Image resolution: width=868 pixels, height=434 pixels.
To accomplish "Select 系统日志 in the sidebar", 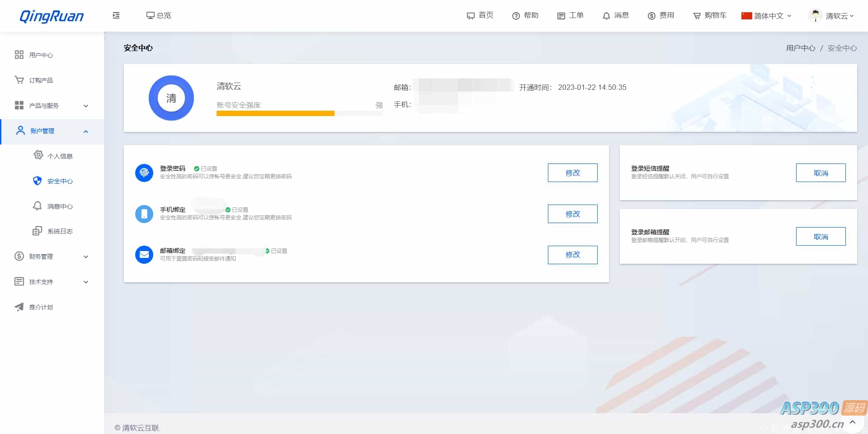I will (60, 231).
